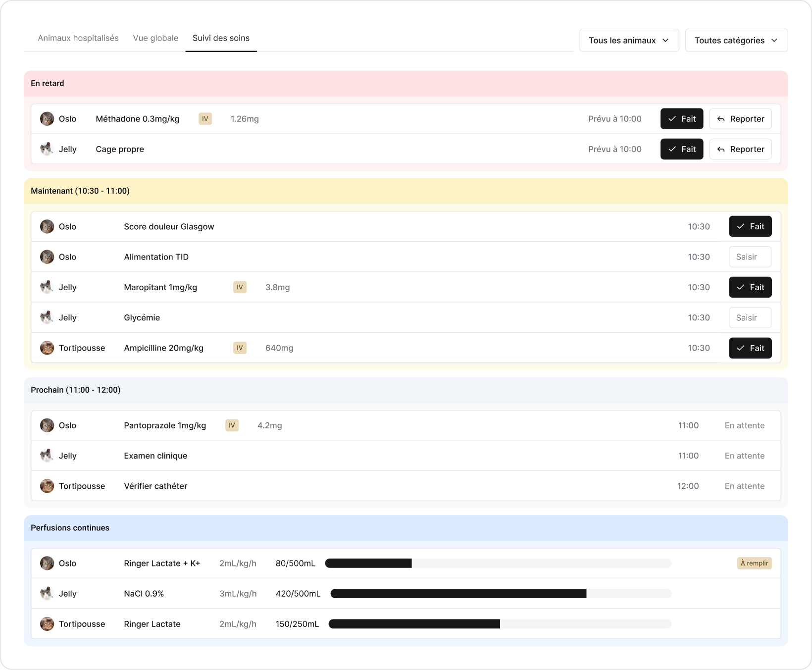Switch to Vue globale tab
812x670 pixels.
[x=155, y=38]
